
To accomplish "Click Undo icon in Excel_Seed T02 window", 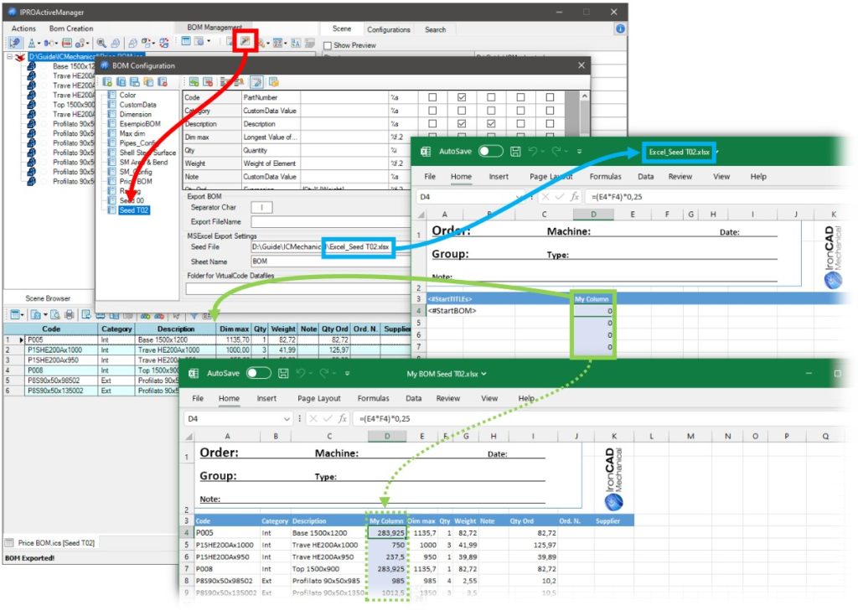I will coord(532,151).
